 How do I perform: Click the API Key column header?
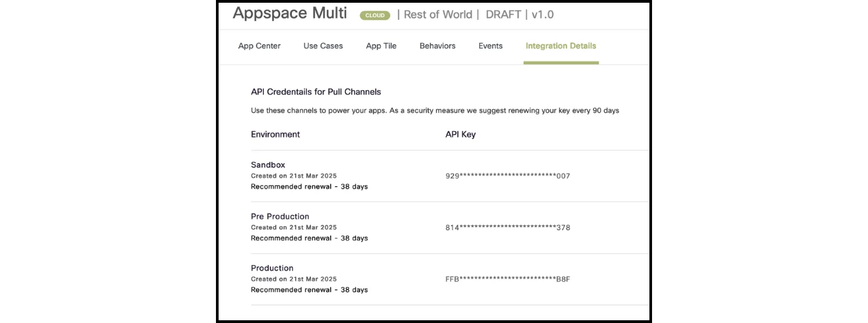coord(461,135)
